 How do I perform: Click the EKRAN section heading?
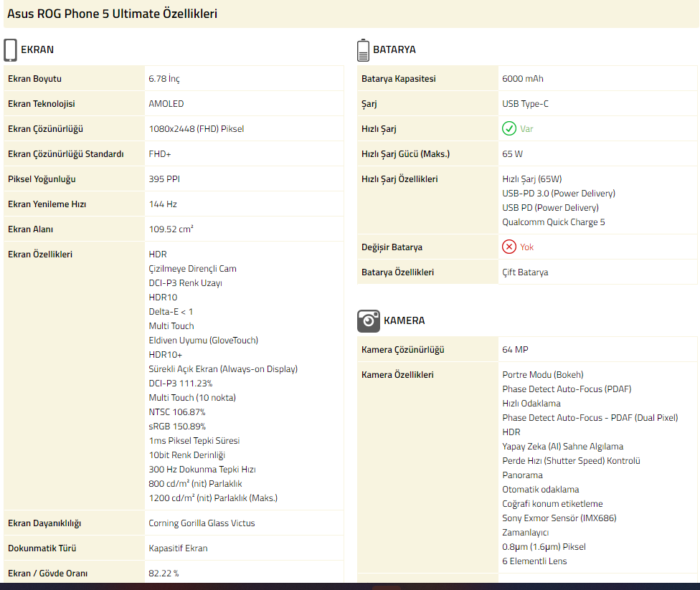tap(37, 50)
